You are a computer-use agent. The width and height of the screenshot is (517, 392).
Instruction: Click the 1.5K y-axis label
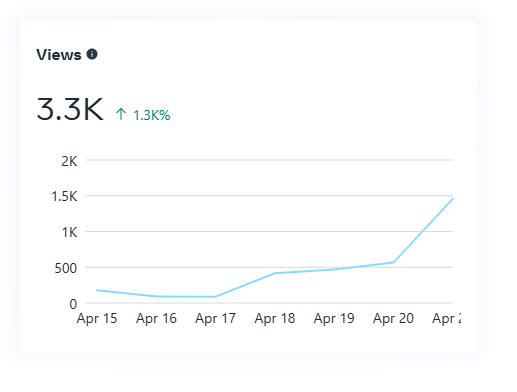point(64,196)
